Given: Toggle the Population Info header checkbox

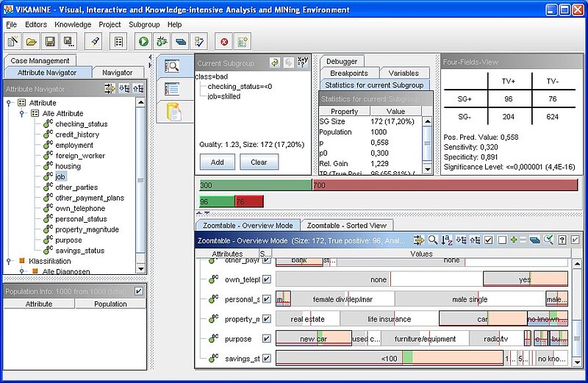Looking at the screenshot, I should click(x=139, y=291).
